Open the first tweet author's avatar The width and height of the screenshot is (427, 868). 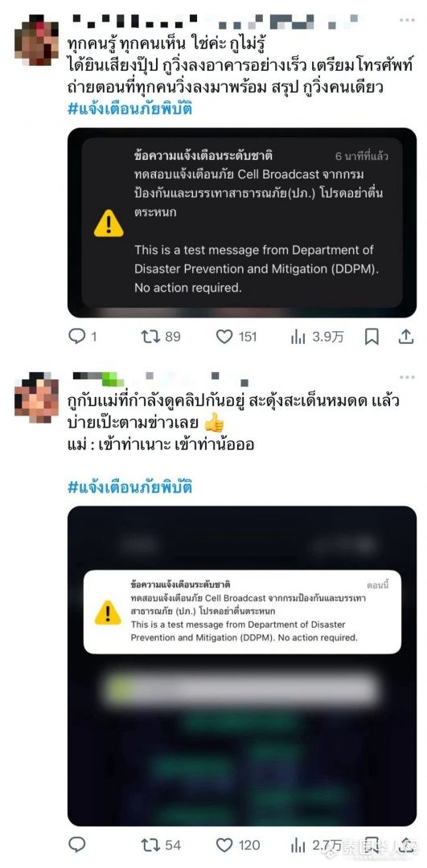36,40
